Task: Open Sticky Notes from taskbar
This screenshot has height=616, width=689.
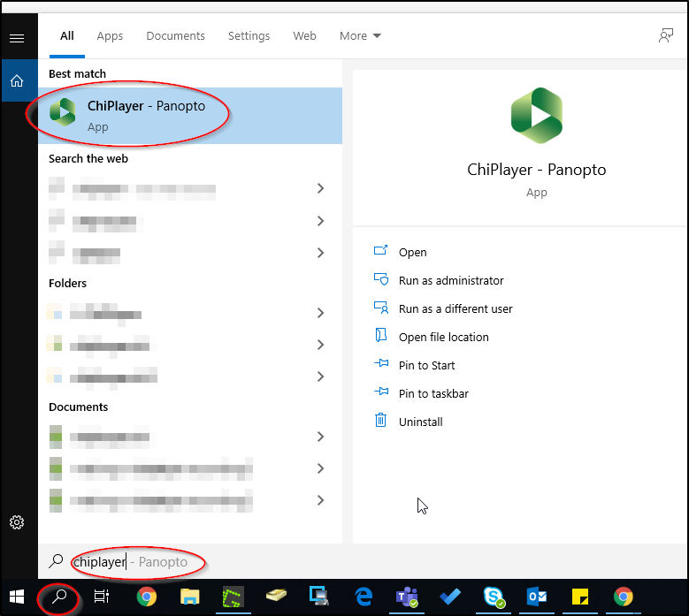Action: point(580,597)
